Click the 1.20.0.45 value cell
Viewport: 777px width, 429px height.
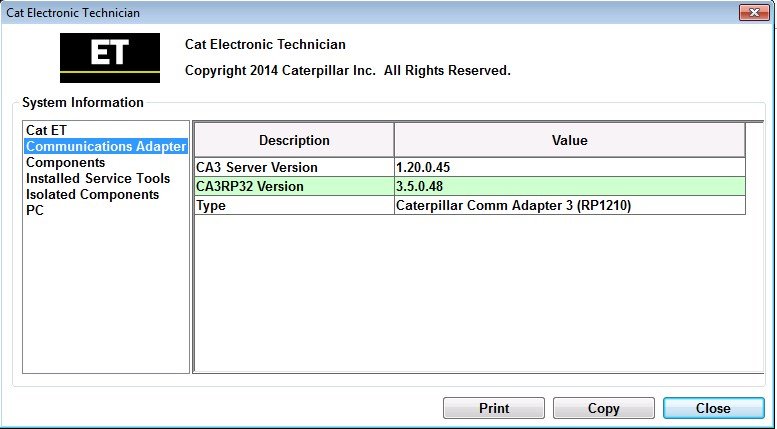570,167
